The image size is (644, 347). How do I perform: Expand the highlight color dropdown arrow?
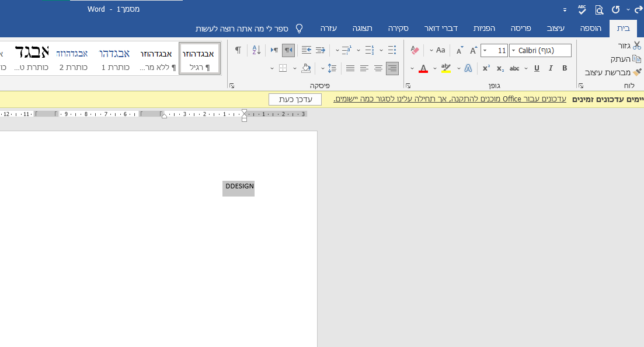pyautogui.click(x=435, y=68)
